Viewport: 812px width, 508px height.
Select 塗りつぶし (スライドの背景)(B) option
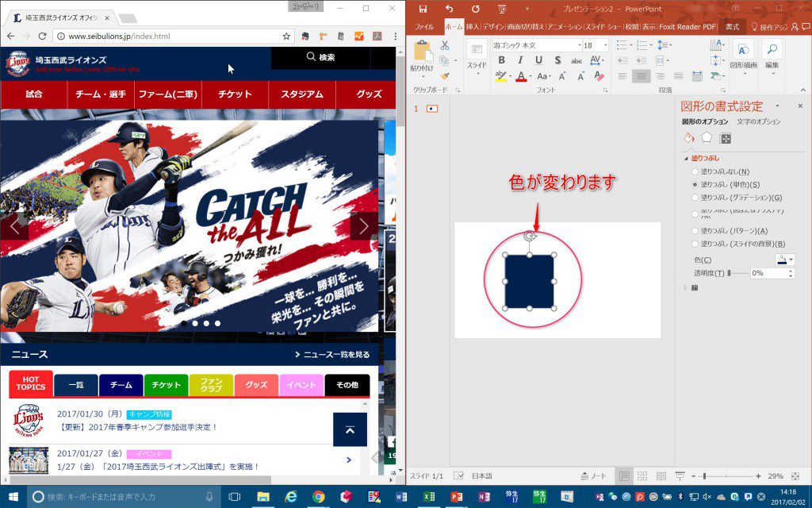[x=695, y=244]
